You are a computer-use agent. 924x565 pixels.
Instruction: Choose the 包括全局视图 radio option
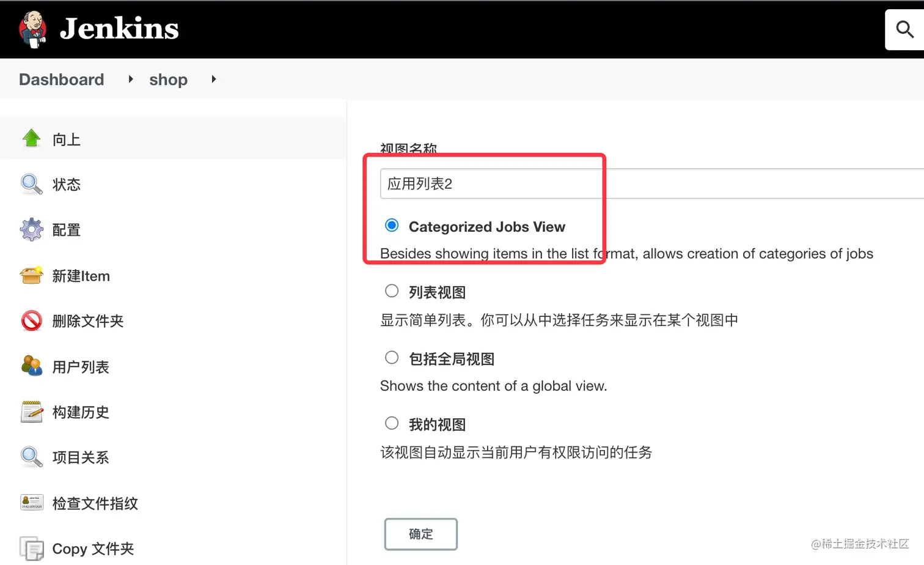click(392, 358)
